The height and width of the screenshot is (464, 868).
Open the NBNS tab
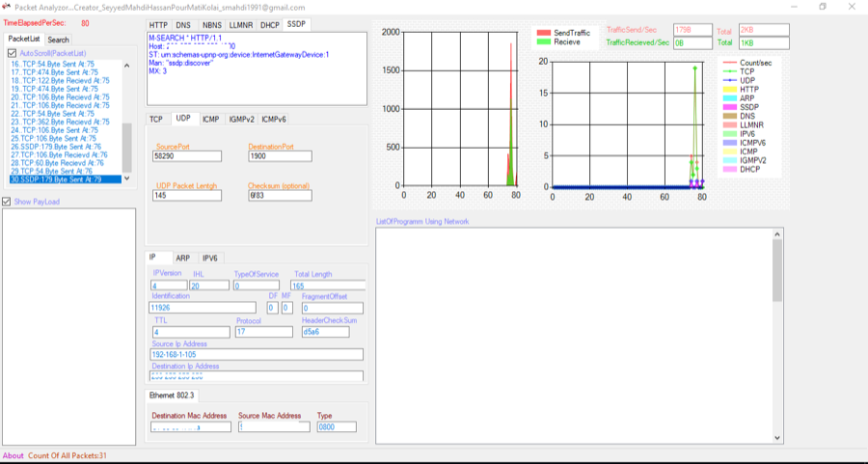211,25
